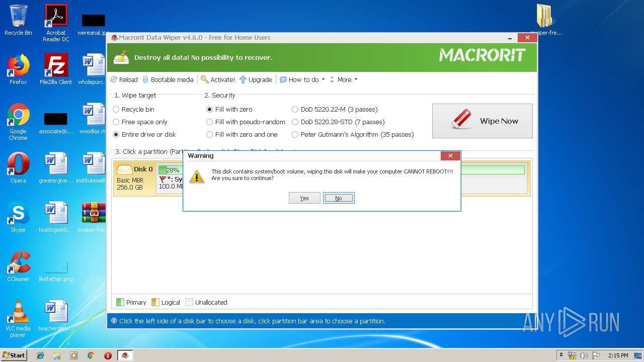
Task: Click the volume tray icon
Action: (x=584, y=355)
